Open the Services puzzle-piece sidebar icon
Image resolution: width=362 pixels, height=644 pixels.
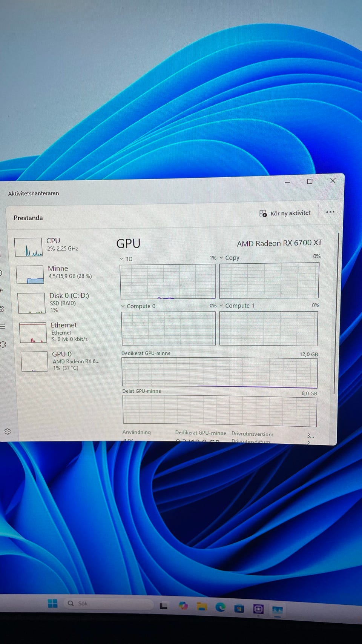coord(3,344)
